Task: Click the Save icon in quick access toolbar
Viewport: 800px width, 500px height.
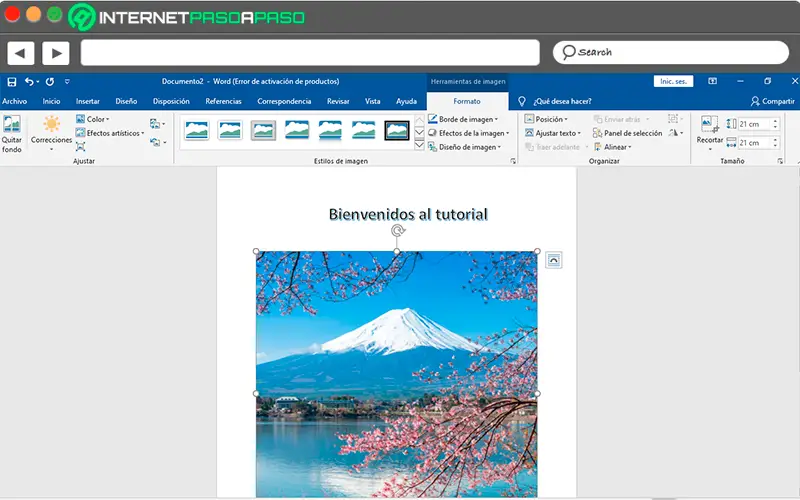Action: coord(12,82)
